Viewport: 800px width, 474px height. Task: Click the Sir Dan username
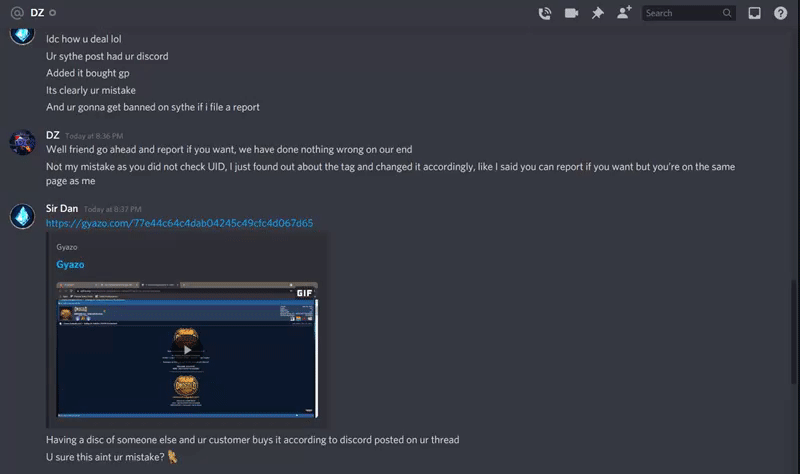pos(62,209)
